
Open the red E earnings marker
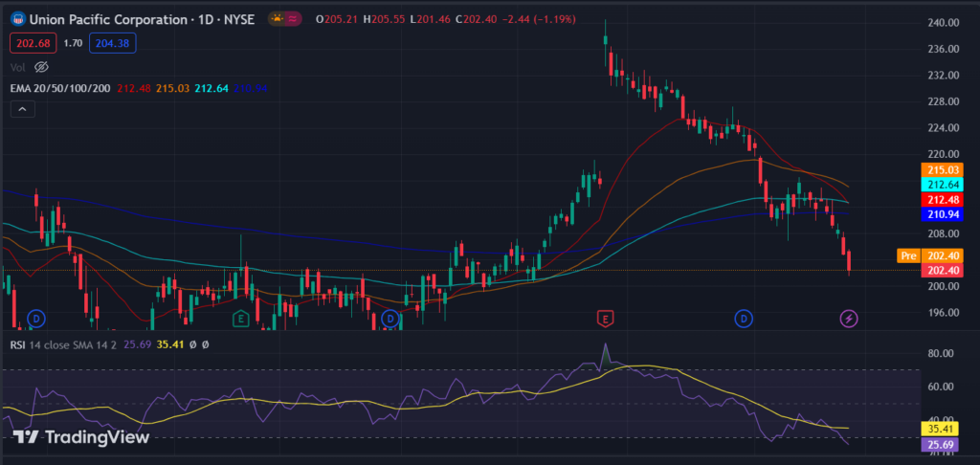[605, 319]
